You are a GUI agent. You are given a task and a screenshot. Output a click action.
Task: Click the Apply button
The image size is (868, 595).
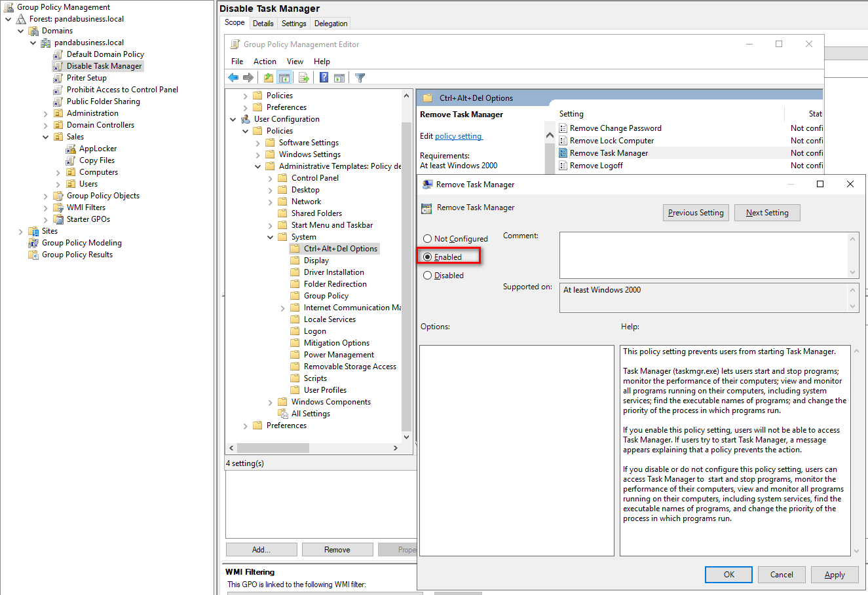click(835, 575)
